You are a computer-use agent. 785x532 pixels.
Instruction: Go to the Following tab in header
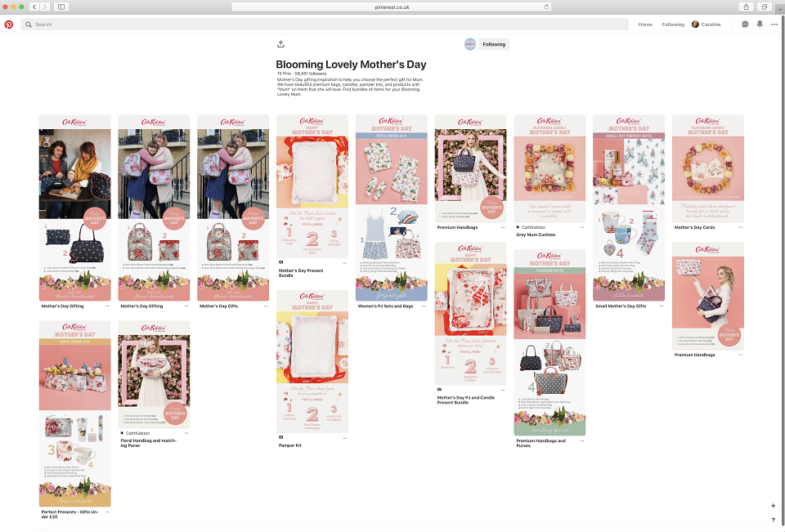click(x=673, y=24)
